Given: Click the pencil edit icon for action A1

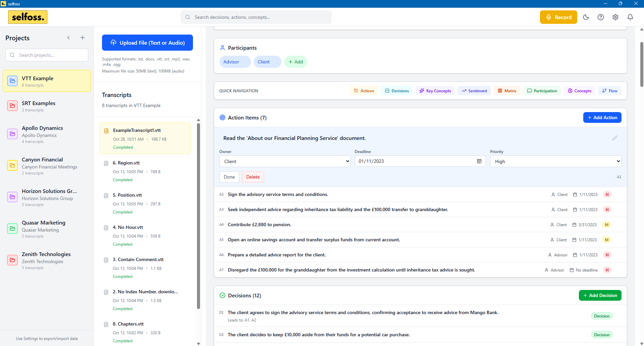Looking at the screenshot, I should 615,138.
